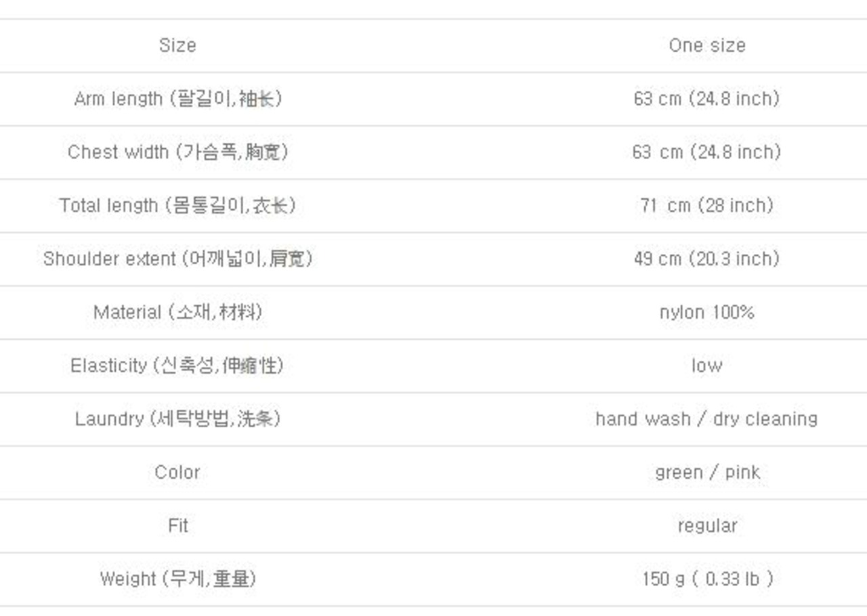The image size is (867, 616).
Task: Click the chest width measurement value
Action: (706, 152)
